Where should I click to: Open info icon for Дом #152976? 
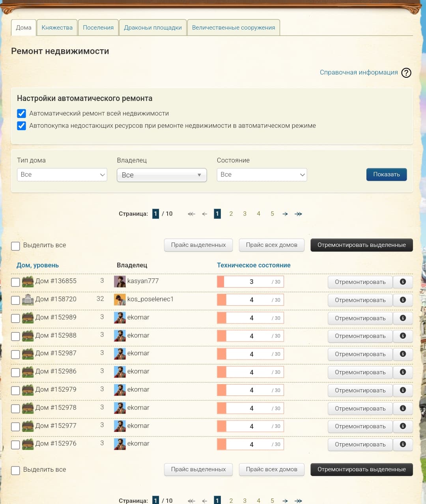point(403,444)
